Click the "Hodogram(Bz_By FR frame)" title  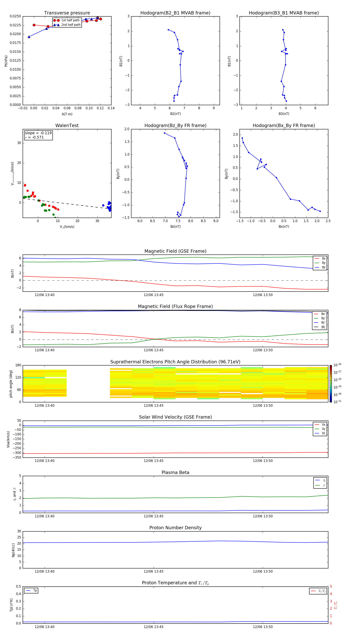[x=175, y=125]
